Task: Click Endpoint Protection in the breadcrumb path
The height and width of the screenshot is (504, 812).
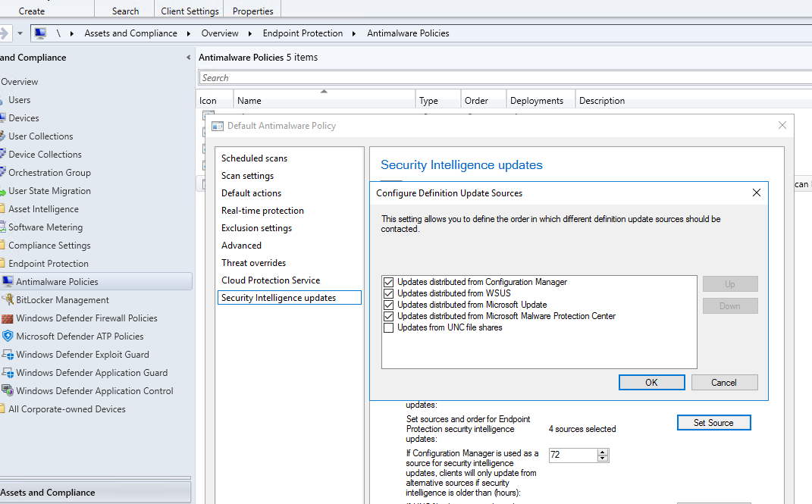Action: [x=303, y=33]
